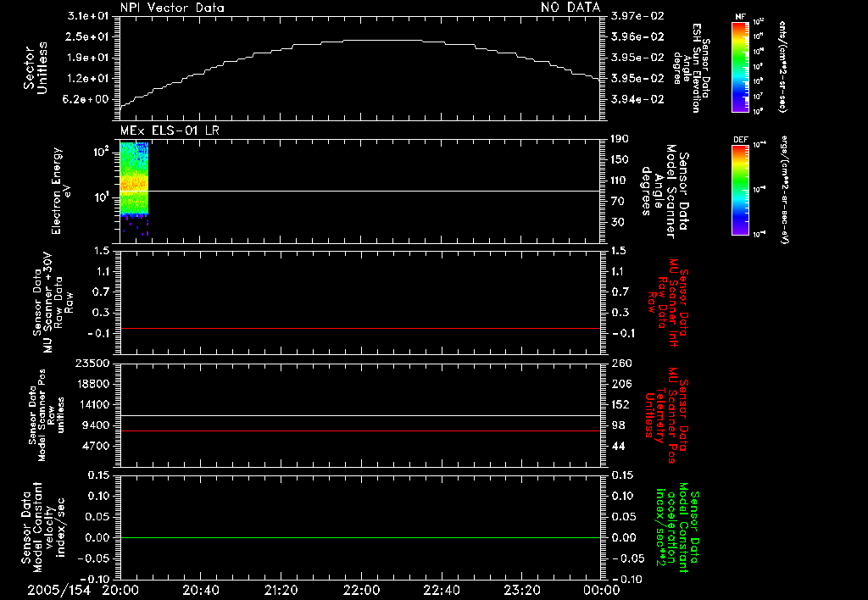Click the '14100' scanner position tick value

92,405
